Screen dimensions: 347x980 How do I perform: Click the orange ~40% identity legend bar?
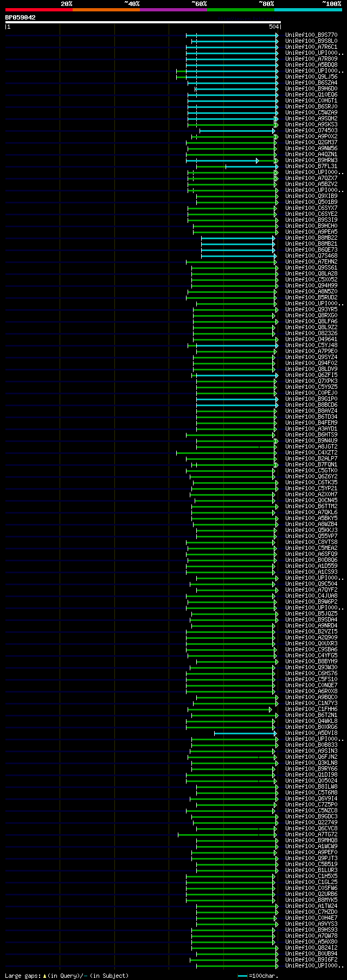click(x=106, y=10)
